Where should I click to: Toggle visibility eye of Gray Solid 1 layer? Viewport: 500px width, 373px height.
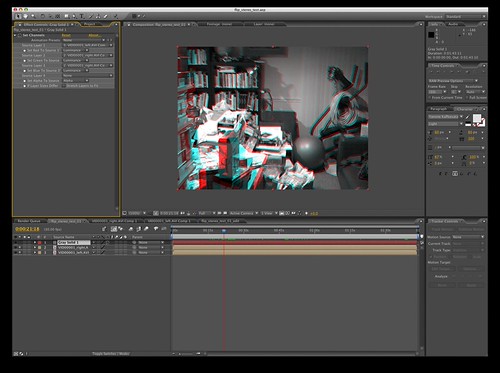click(x=15, y=243)
